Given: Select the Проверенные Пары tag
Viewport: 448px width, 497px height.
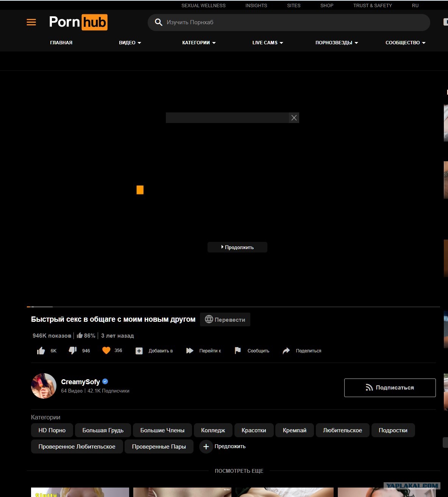Looking at the screenshot, I should tap(159, 447).
